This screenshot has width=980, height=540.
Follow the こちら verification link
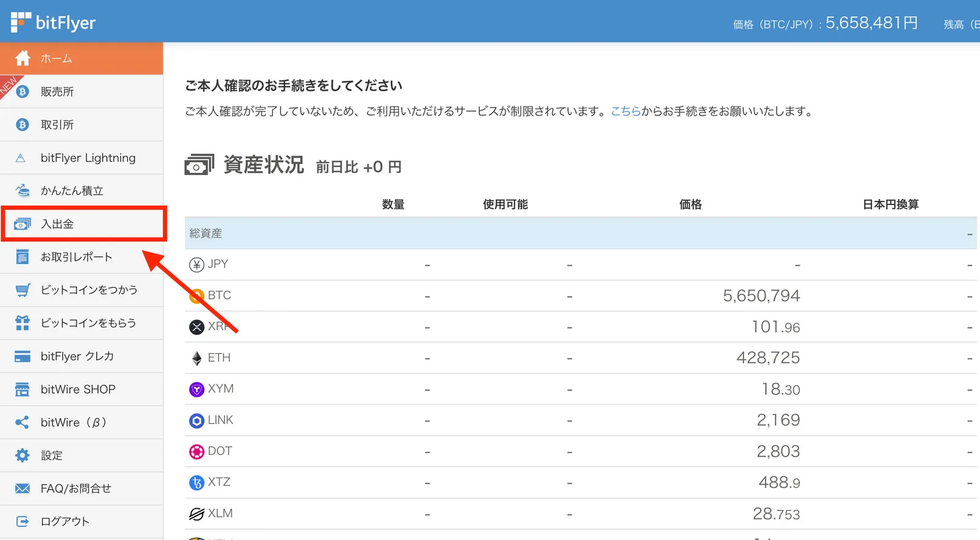click(626, 111)
